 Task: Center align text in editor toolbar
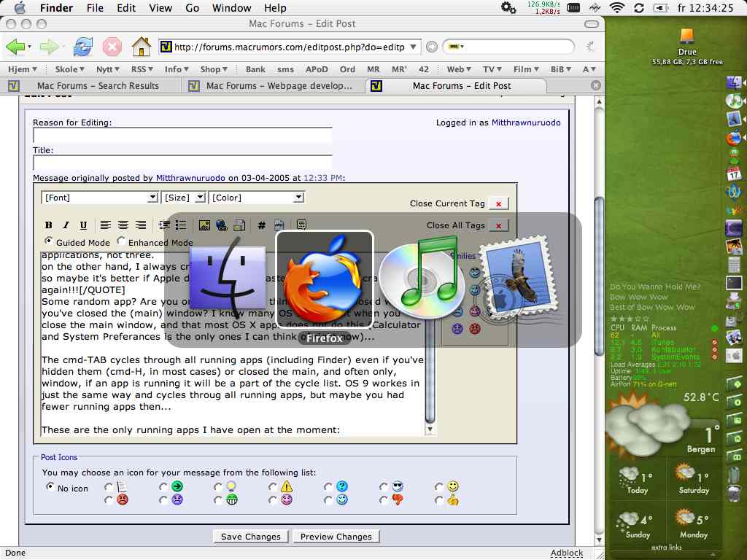pyautogui.click(x=123, y=225)
